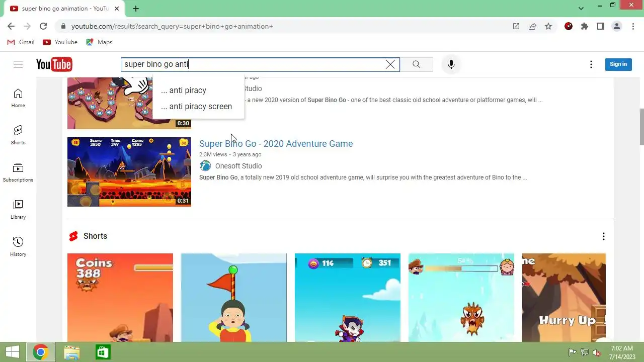This screenshot has height=362, width=644.
Task: Open Chrome three-dot menu
Action: [633, 26]
